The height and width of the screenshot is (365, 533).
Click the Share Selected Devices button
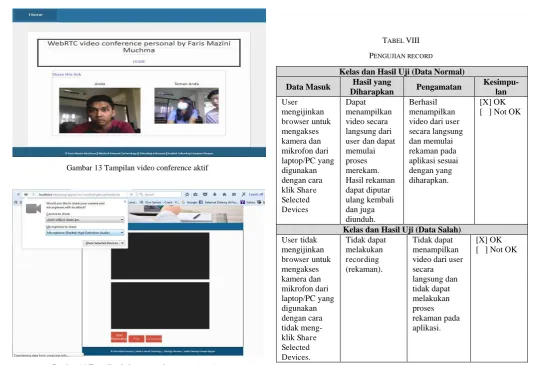pyautogui.click(x=102, y=243)
